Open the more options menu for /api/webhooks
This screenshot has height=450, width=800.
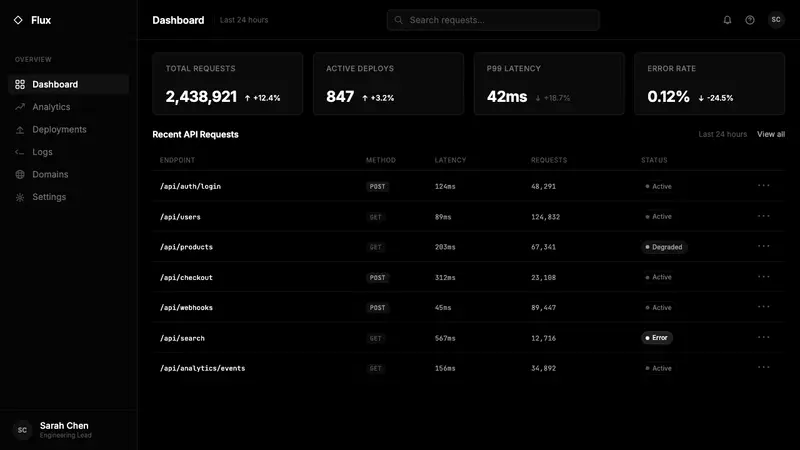click(x=763, y=307)
